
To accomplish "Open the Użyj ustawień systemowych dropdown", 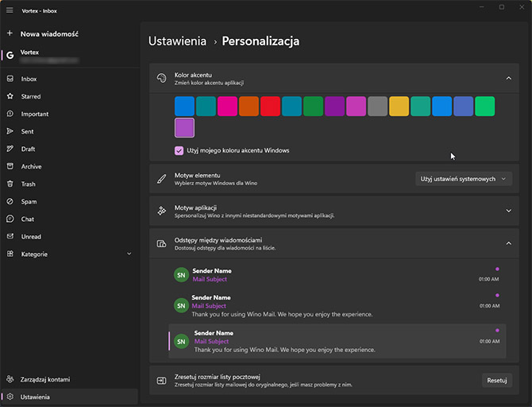I will click(x=464, y=179).
